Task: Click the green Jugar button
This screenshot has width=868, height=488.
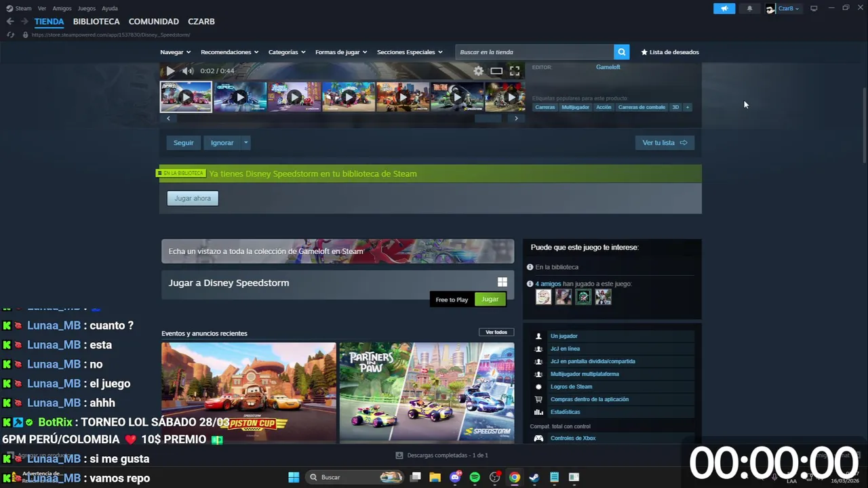Action: [x=490, y=299]
